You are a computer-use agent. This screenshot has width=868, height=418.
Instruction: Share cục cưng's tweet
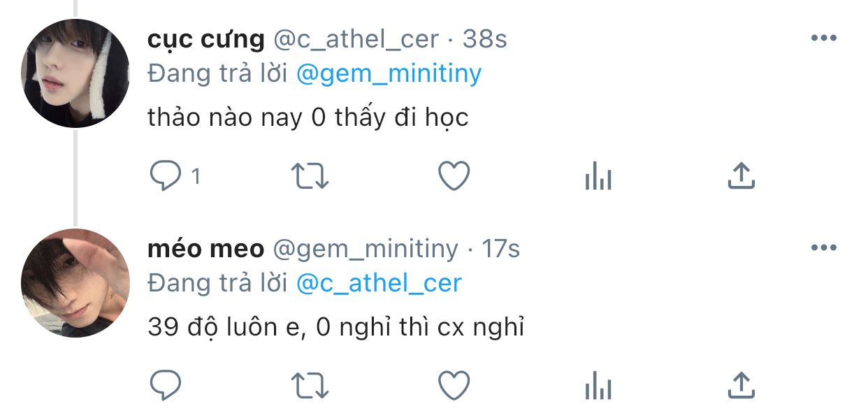coord(741,176)
